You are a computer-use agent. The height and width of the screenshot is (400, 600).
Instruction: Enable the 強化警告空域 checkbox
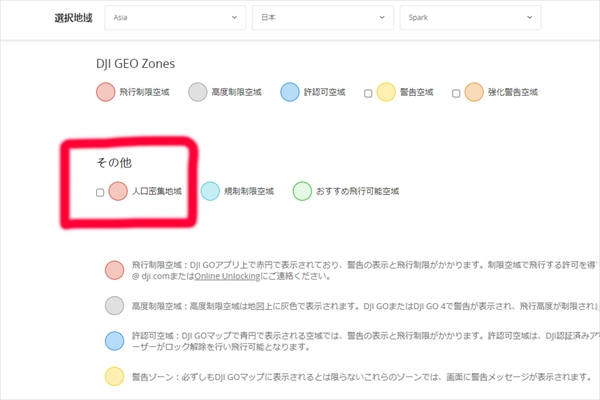(x=456, y=93)
